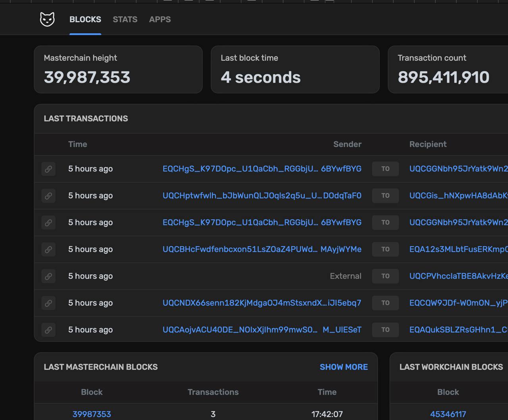
Task: Select the BLOCKS tab
Action: 85,19
